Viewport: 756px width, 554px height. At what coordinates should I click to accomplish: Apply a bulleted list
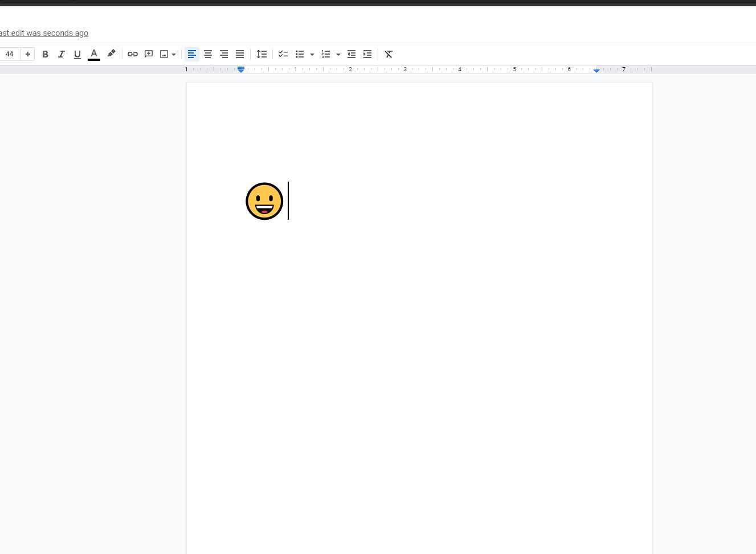300,54
